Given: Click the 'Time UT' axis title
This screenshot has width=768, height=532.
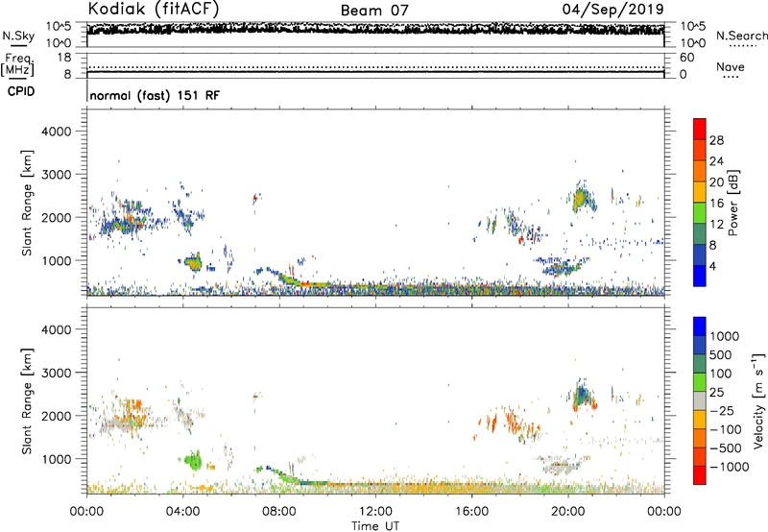Looking at the screenshot, I should tap(375, 526).
